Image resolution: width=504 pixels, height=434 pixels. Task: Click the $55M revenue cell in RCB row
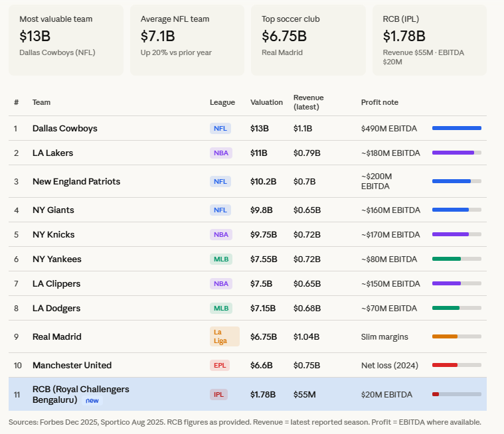click(304, 394)
